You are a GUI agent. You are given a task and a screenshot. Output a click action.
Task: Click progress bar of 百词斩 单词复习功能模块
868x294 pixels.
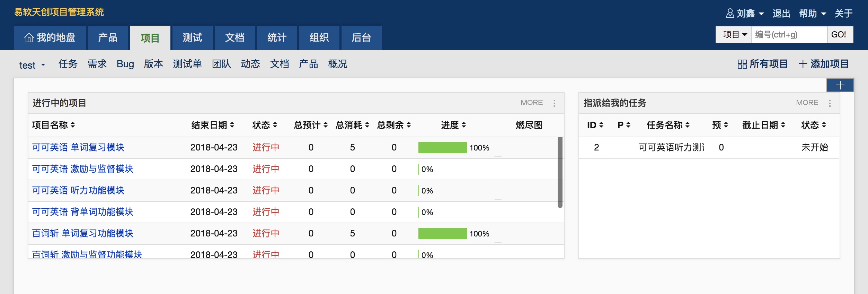(x=442, y=234)
